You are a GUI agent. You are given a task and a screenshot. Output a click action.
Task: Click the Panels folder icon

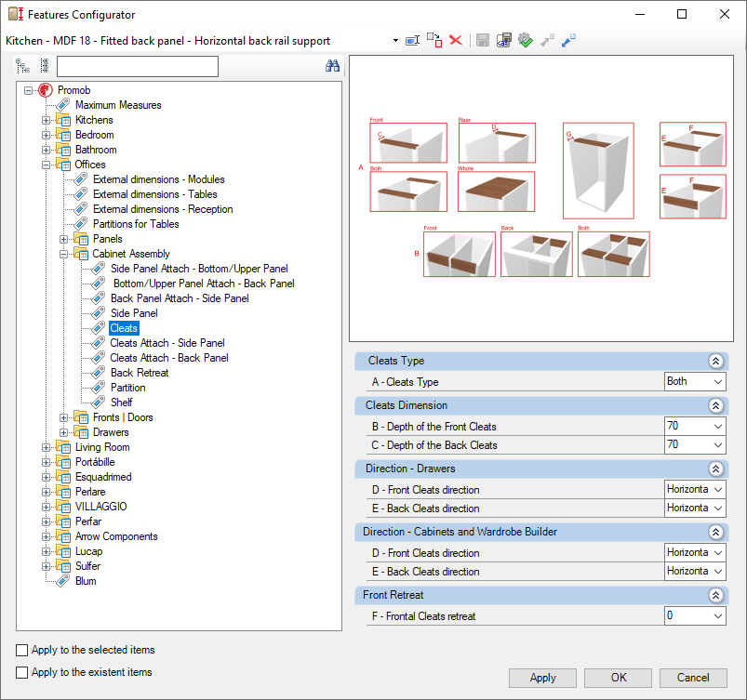(x=81, y=239)
